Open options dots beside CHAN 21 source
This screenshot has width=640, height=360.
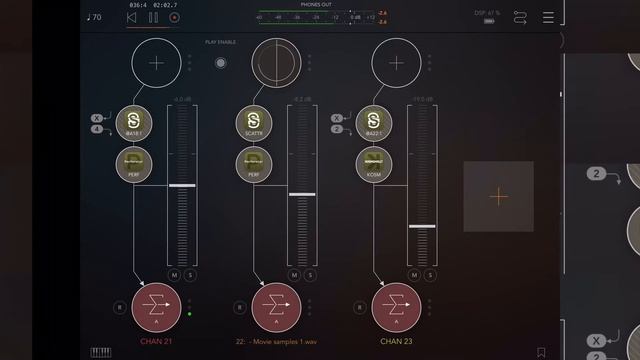[x=189, y=63]
